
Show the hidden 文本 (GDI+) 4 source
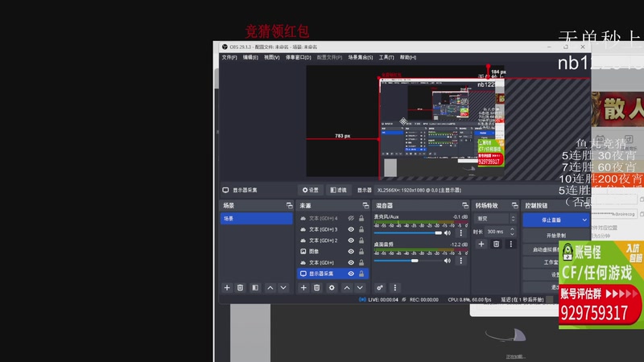pyautogui.click(x=351, y=218)
